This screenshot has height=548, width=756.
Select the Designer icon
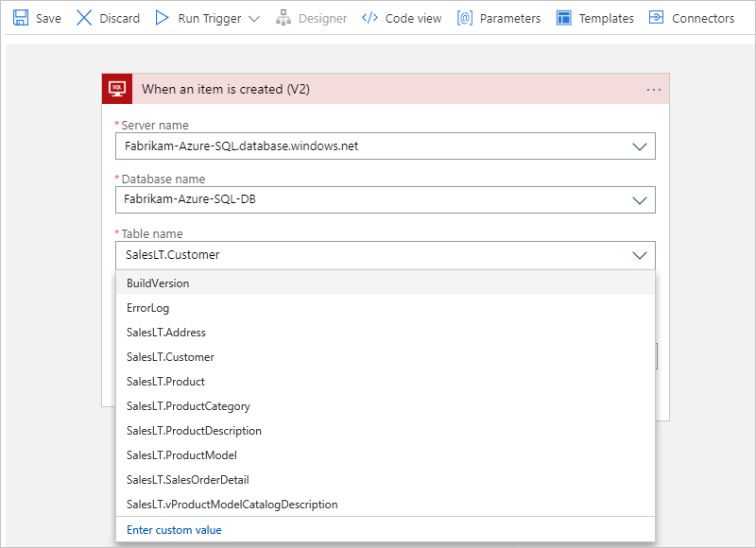point(285,17)
